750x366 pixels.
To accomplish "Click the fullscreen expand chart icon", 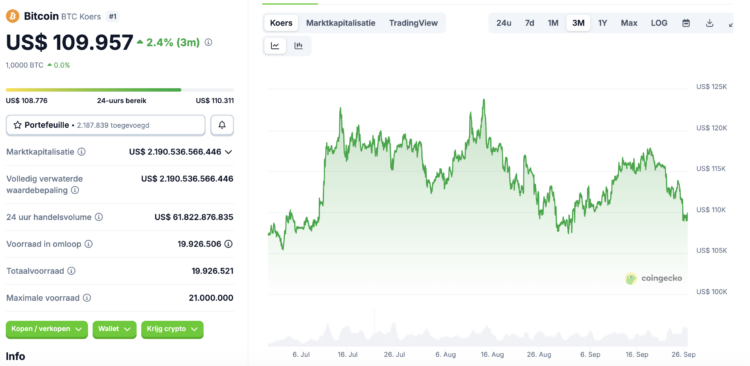I will pos(731,23).
